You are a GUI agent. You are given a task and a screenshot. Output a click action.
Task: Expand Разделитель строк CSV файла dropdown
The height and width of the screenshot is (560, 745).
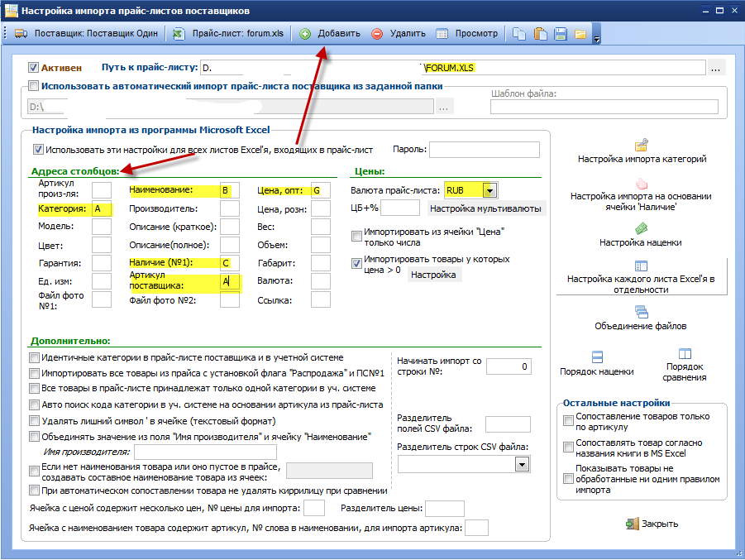tap(523, 464)
